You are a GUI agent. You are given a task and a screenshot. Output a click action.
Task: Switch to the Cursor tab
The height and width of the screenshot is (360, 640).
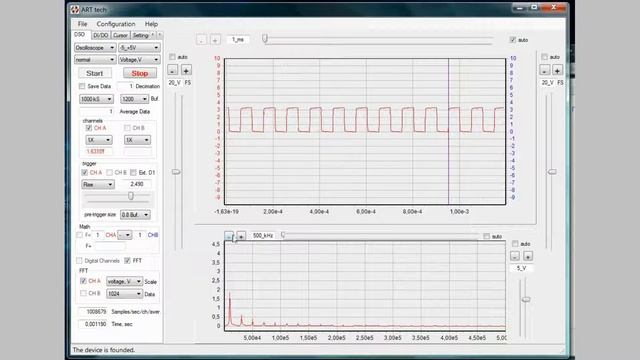pos(120,36)
